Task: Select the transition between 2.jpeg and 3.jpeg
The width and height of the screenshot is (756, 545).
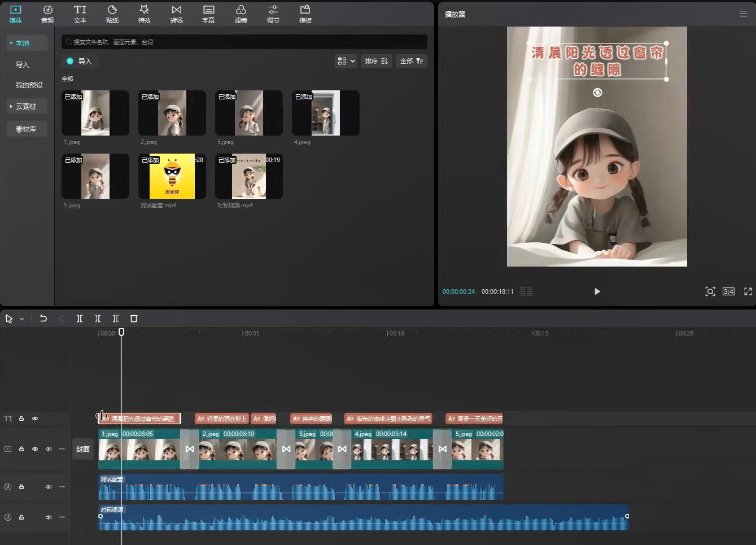Action: (286, 449)
